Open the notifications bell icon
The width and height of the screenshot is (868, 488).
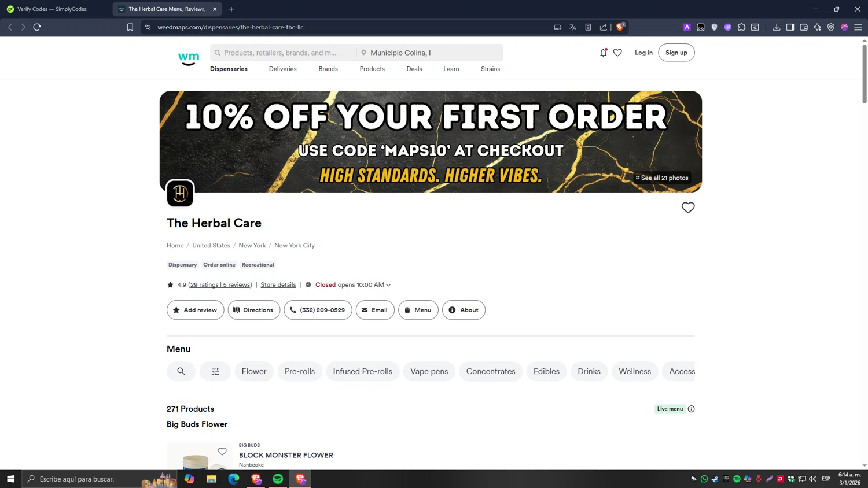click(604, 53)
